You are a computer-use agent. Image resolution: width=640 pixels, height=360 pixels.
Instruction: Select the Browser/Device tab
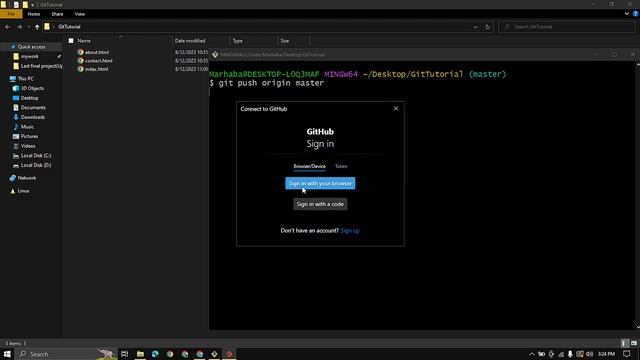coord(309,166)
